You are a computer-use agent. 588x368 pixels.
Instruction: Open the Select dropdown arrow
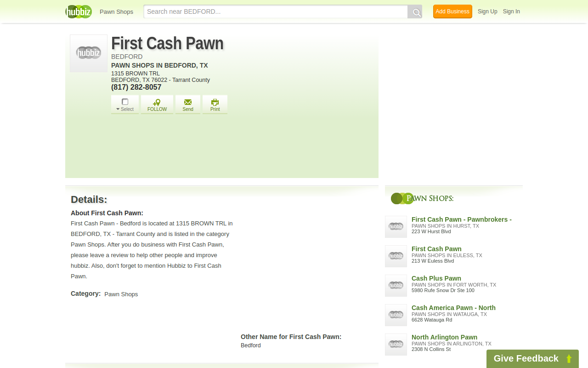pos(118,109)
